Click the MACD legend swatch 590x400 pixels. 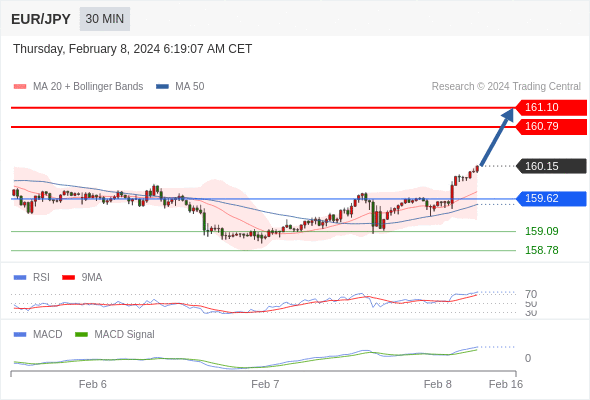pos(20,335)
